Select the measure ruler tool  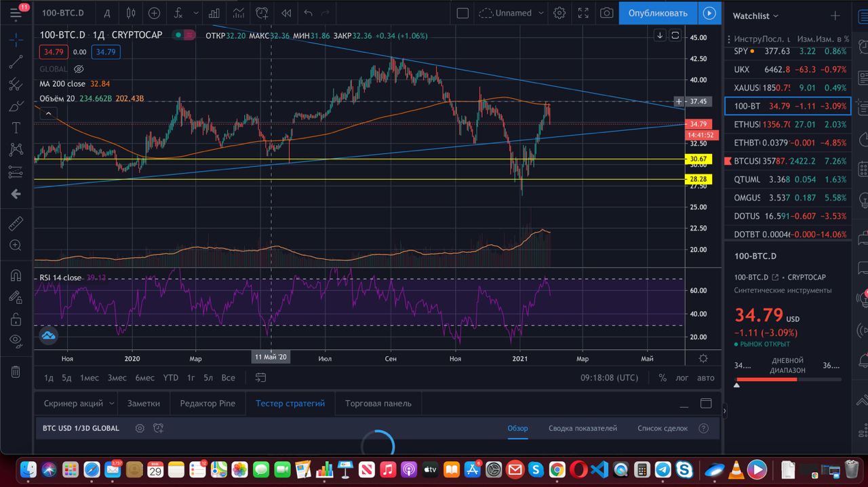16,223
